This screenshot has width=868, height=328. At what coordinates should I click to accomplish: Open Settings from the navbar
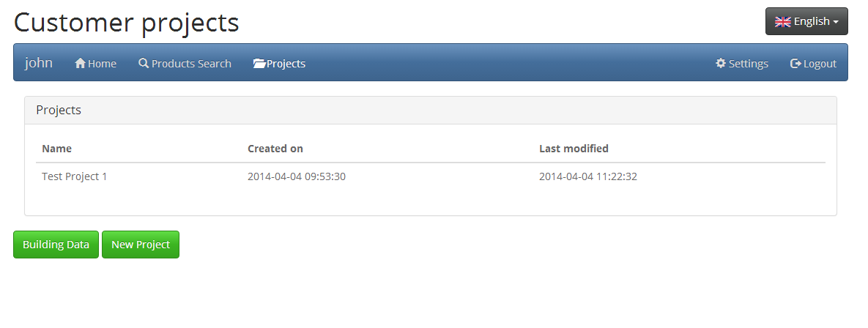pos(742,63)
